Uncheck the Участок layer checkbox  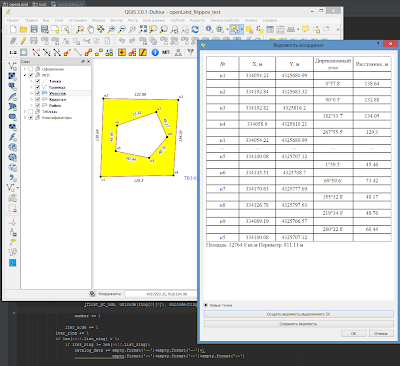point(37,93)
